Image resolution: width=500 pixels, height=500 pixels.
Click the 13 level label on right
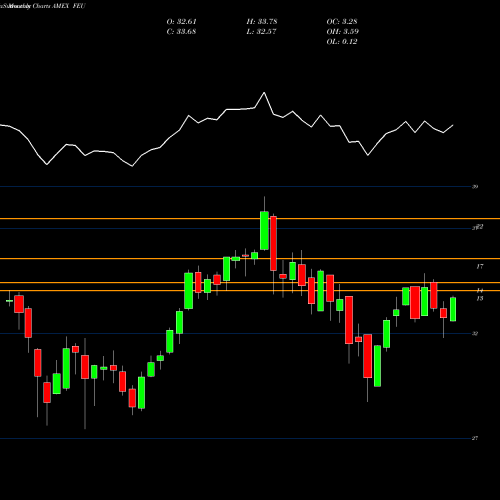480,298
